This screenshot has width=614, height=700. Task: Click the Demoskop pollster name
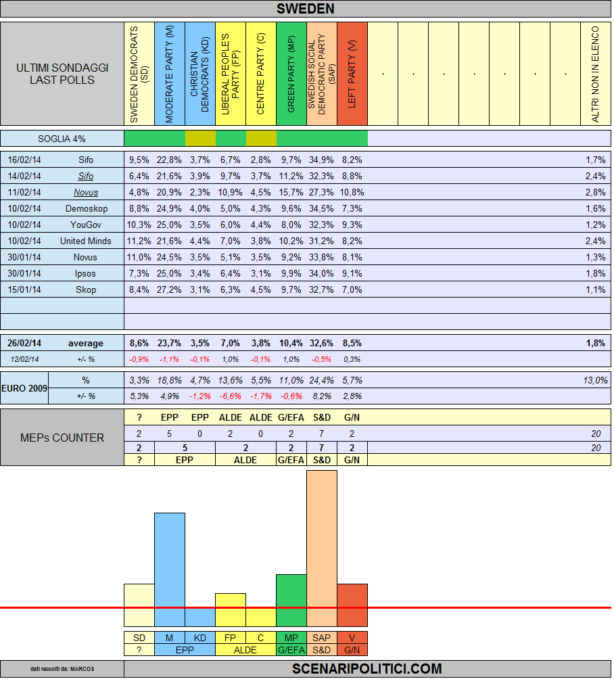point(87,208)
